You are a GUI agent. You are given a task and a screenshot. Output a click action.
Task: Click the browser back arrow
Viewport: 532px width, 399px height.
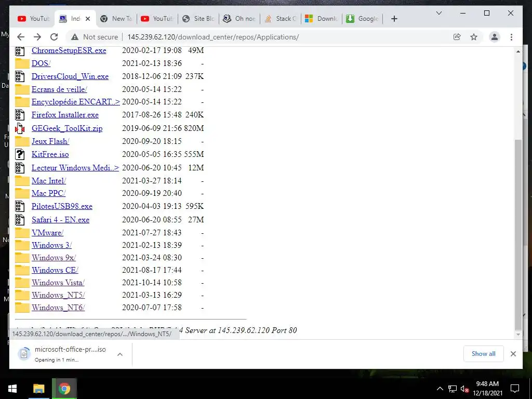pos(21,37)
